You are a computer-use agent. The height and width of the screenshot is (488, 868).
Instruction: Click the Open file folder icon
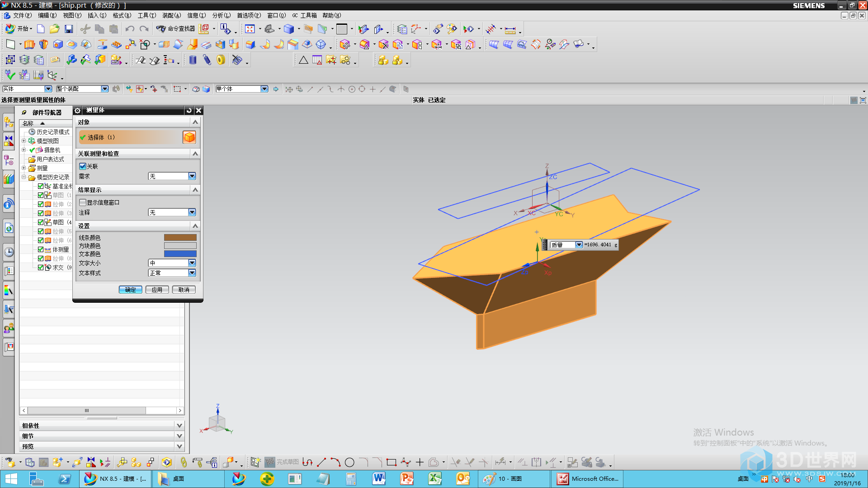coord(54,29)
